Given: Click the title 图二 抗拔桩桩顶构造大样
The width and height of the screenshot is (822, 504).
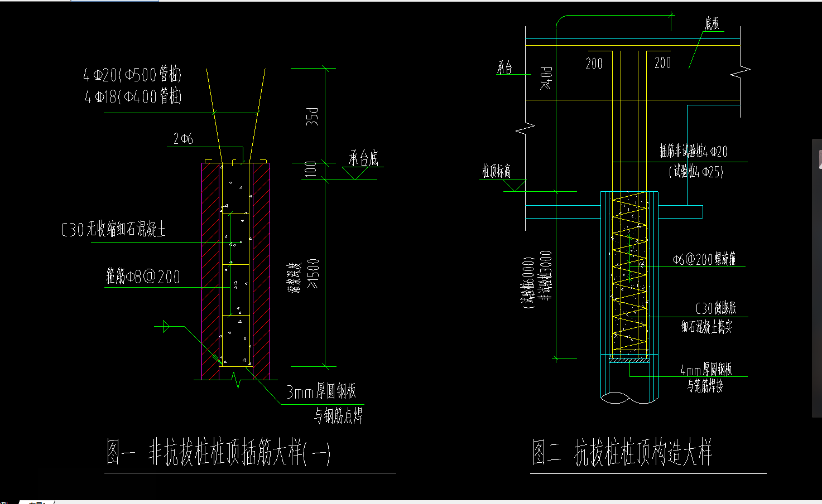Looking at the screenshot, I should (622, 452).
